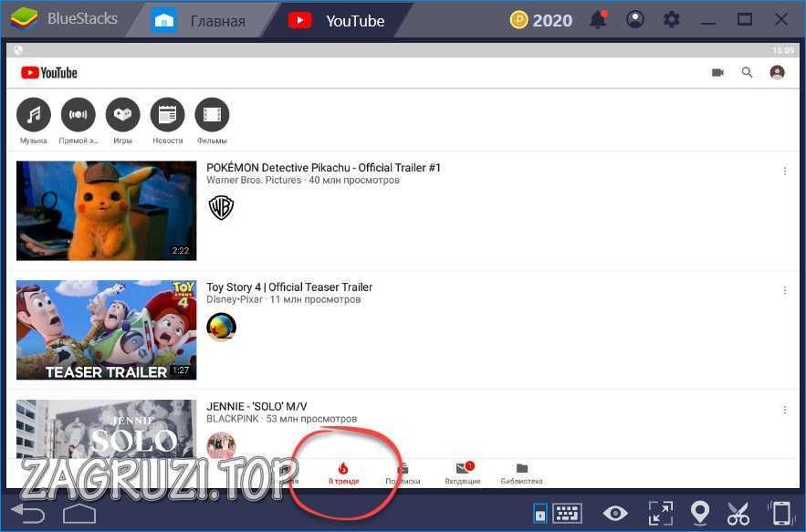Click the YouTube logo in the header
Viewport: 806px width, 532px height.
48,73
